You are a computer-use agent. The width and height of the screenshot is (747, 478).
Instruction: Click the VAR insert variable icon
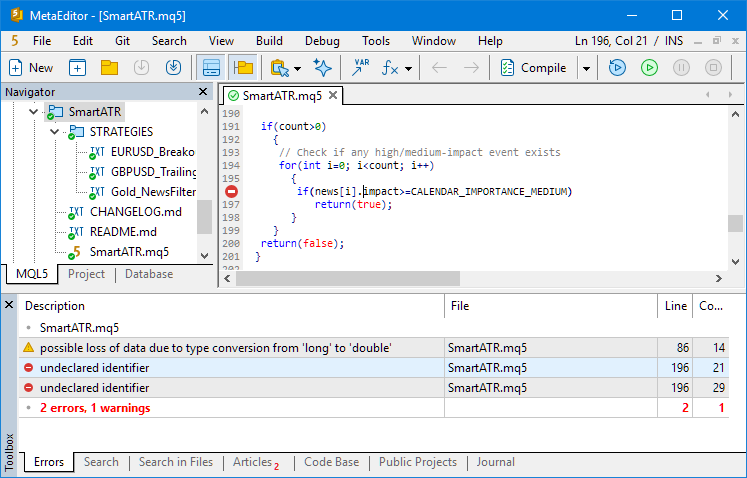pyautogui.click(x=361, y=68)
